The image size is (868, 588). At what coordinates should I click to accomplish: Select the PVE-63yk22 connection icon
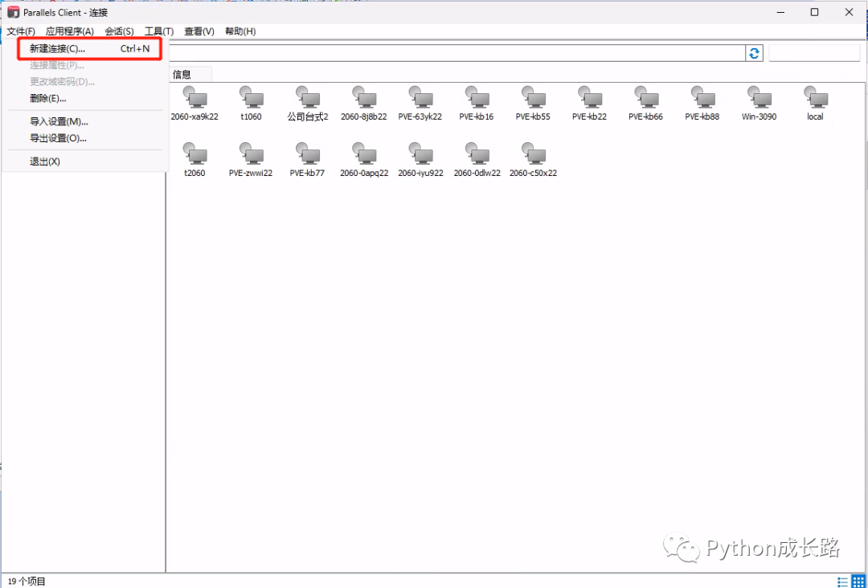(x=420, y=96)
